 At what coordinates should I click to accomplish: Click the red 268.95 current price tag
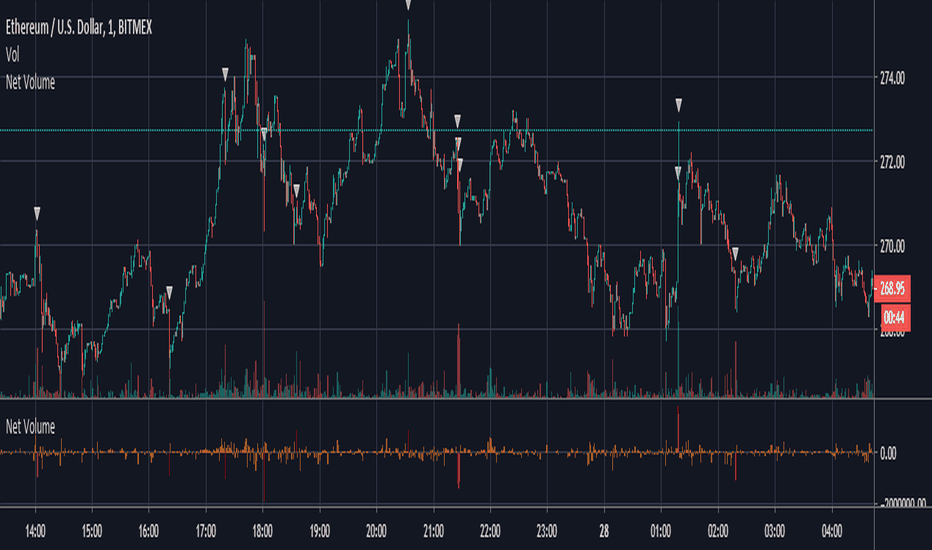[x=892, y=288]
